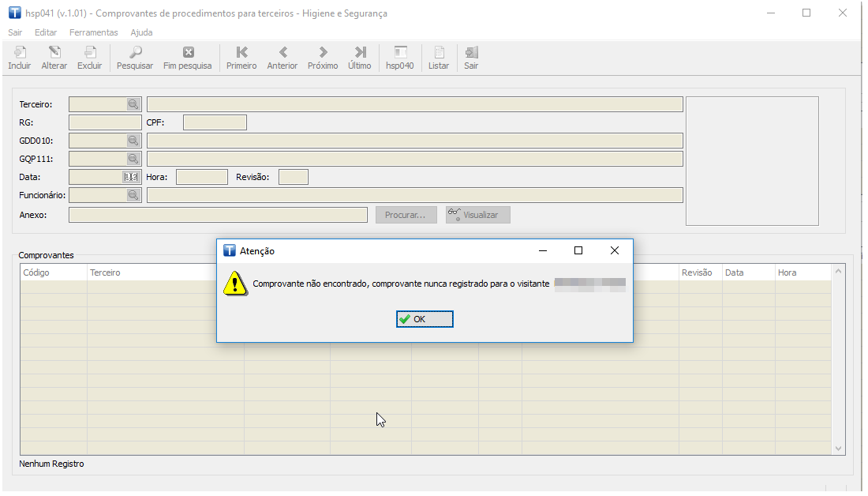
Task: Click Fim pesquisa toolbar icon
Action: click(188, 53)
